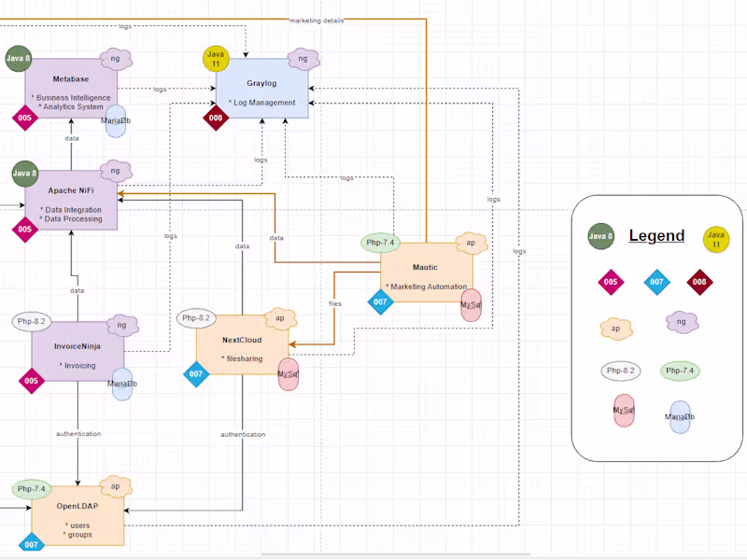Click 'logs' label directly beneath Graylog box
The width and height of the screenshot is (747, 560).
(x=261, y=160)
